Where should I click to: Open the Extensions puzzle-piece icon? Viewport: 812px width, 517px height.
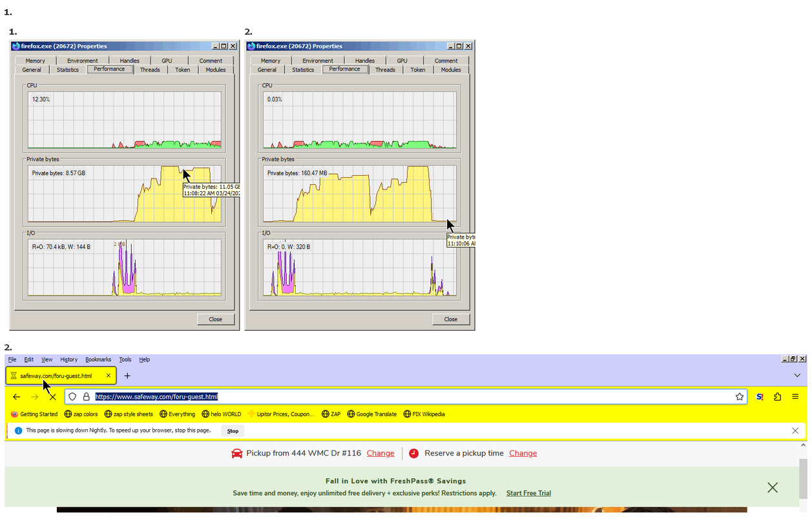778,397
